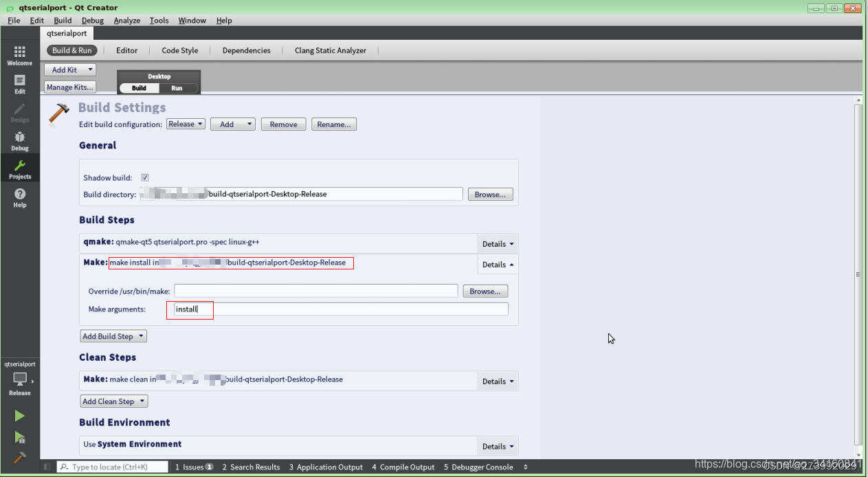The image size is (868, 477).
Task: Open the Add Clean Step dropdown
Action: [114, 401]
